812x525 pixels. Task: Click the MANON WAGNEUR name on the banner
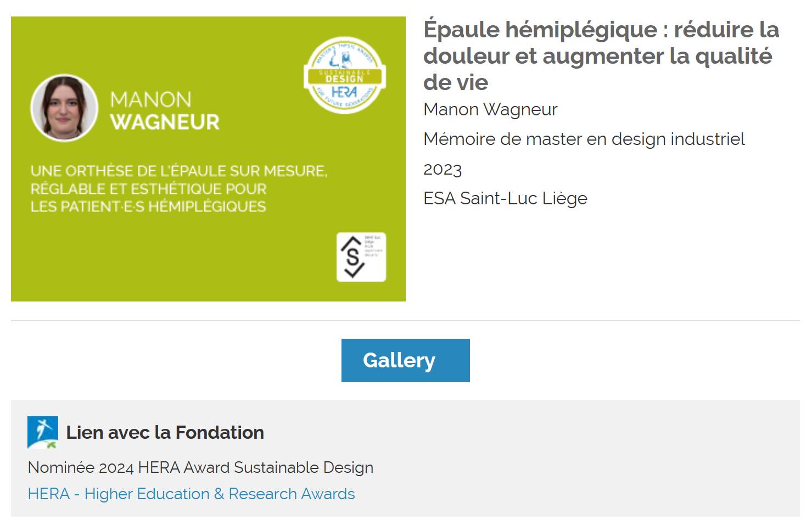pos(165,110)
